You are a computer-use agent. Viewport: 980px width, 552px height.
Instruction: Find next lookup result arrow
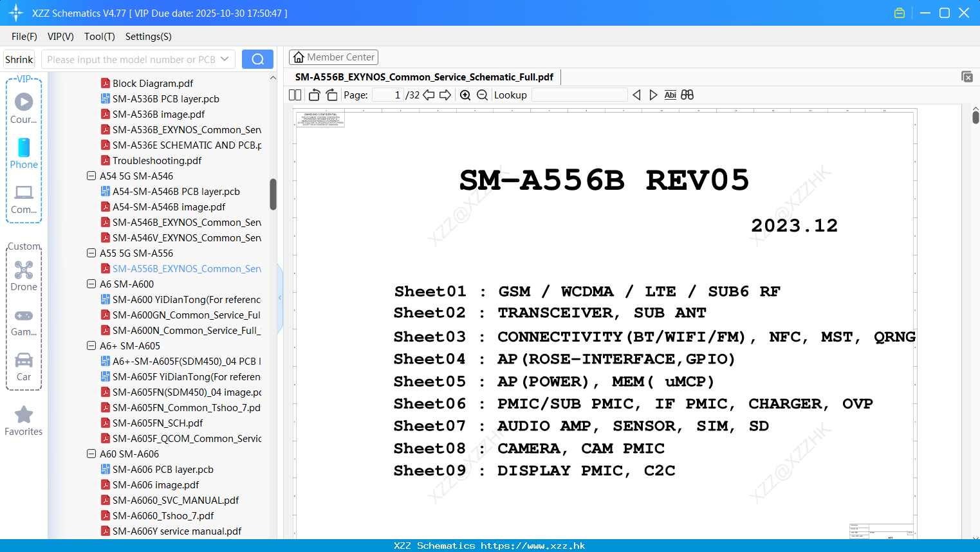tap(653, 95)
